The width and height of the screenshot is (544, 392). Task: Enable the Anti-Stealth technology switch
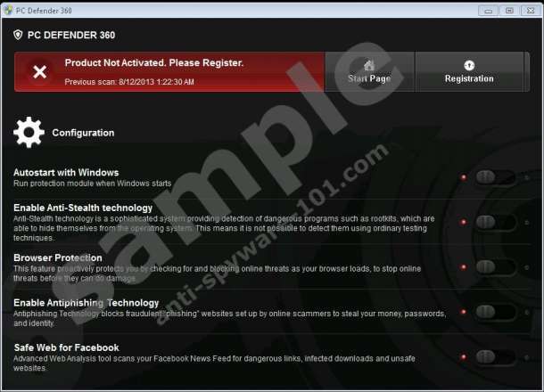(494, 222)
